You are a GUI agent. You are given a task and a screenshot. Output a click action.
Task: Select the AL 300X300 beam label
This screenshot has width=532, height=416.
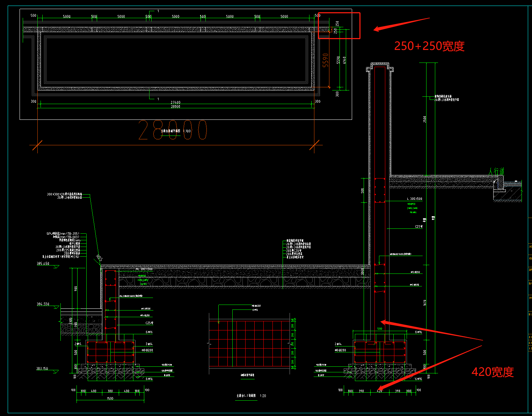tap(144, 269)
